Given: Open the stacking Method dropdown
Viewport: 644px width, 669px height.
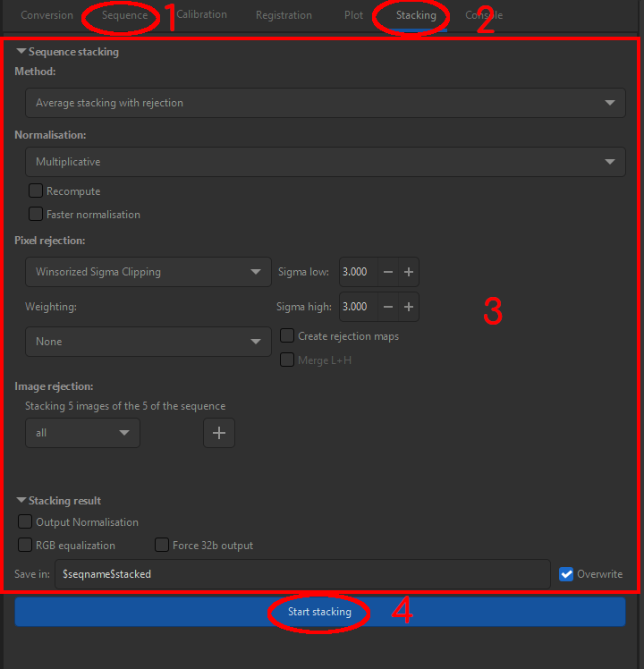Looking at the screenshot, I should (324, 103).
